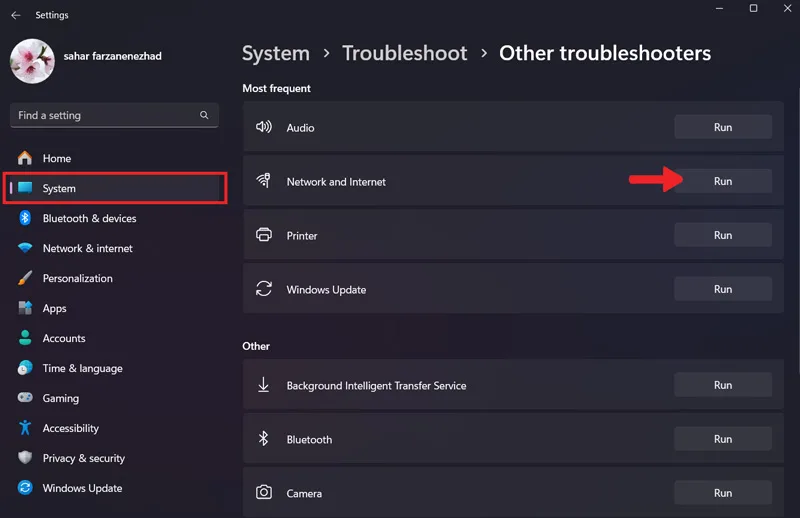This screenshot has height=518, width=800.
Task: Click the Gaming controller icon
Action: coord(24,398)
